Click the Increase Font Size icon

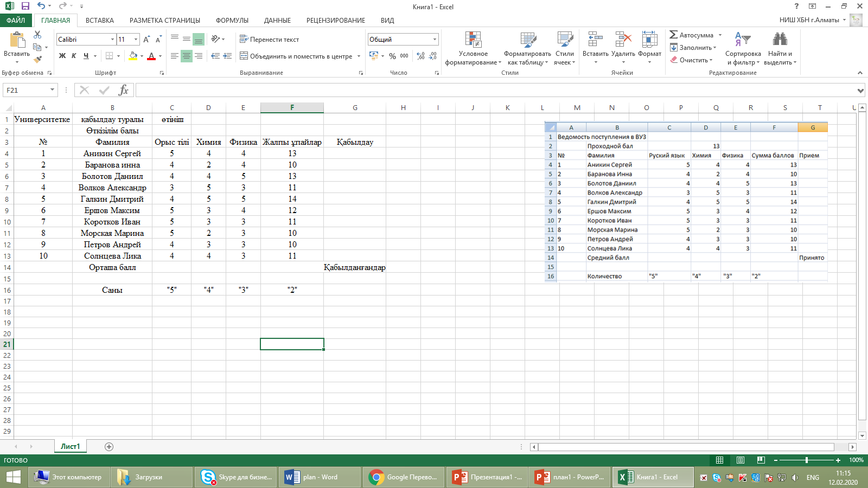point(146,40)
